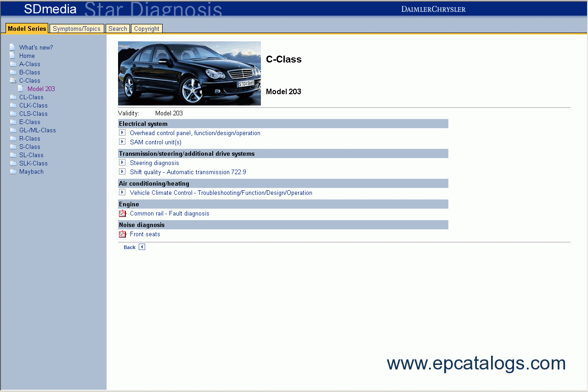Open the SAM control unit(s) link
588x392 pixels.
[156, 142]
